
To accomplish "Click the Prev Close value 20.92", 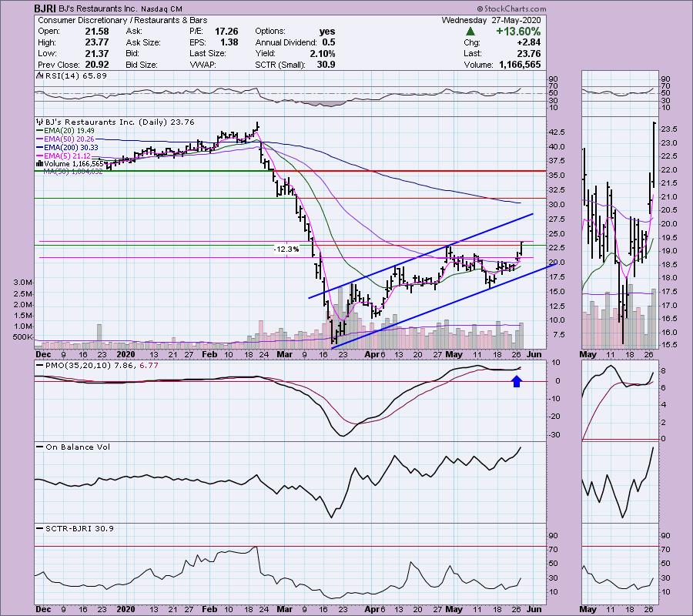I will click(x=97, y=65).
